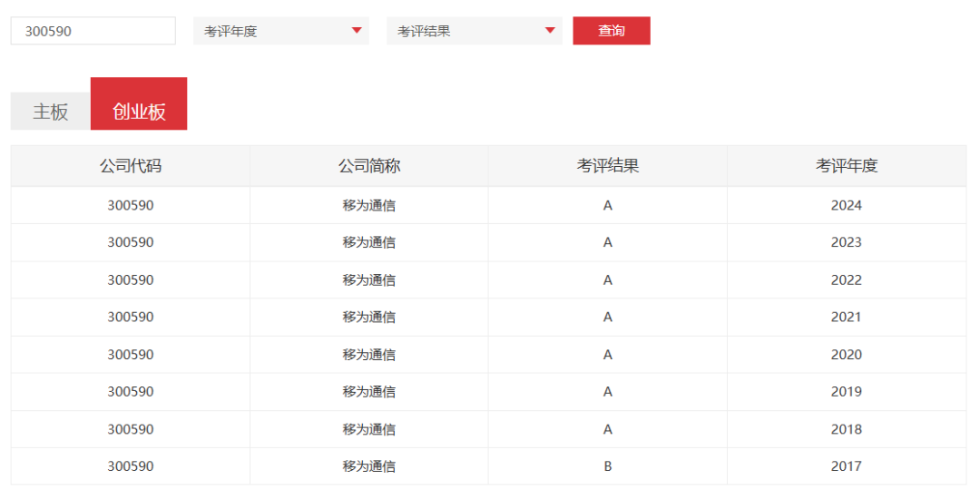Click the year cell 2019
This screenshot has height=499, width=980.
point(847,392)
